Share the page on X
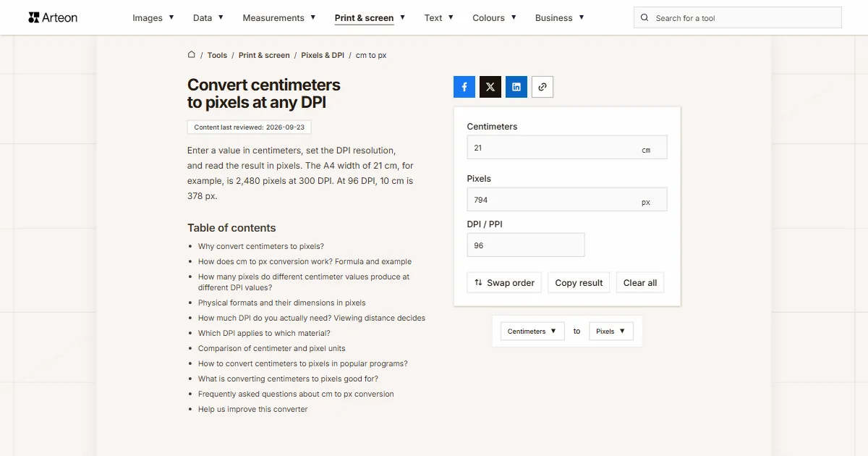Screen dimensions: 868x456 point(490,87)
